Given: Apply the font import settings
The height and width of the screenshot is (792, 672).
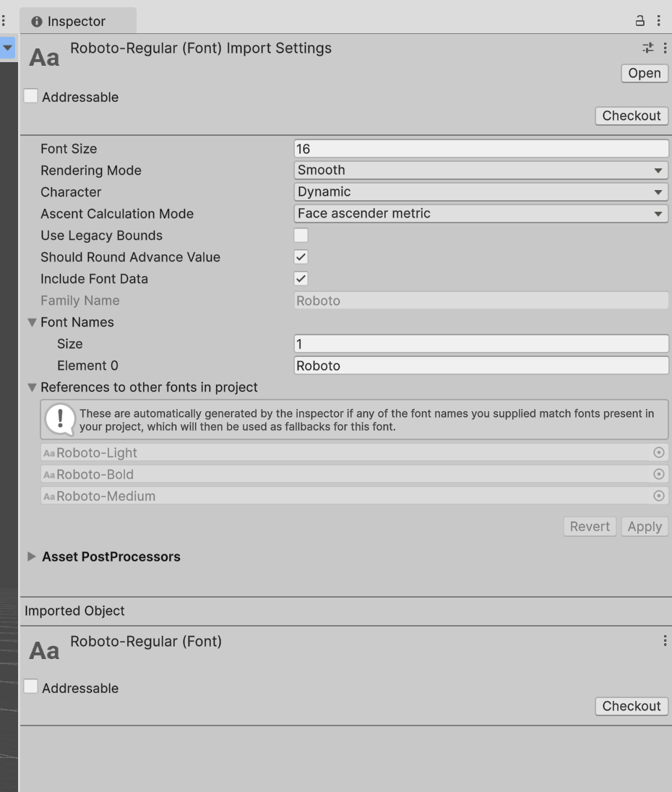Looking at the screenshot, I should [644, 526].
